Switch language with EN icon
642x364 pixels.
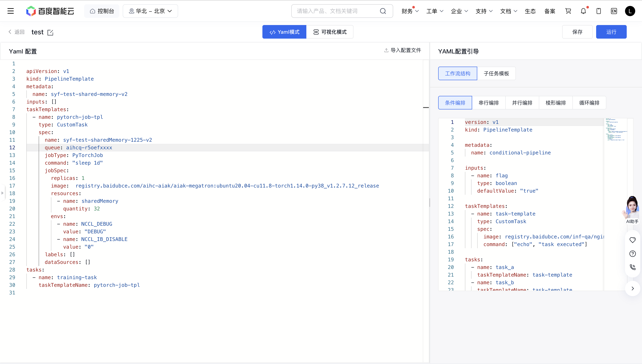pyautogui.click(x=614, y=11)
